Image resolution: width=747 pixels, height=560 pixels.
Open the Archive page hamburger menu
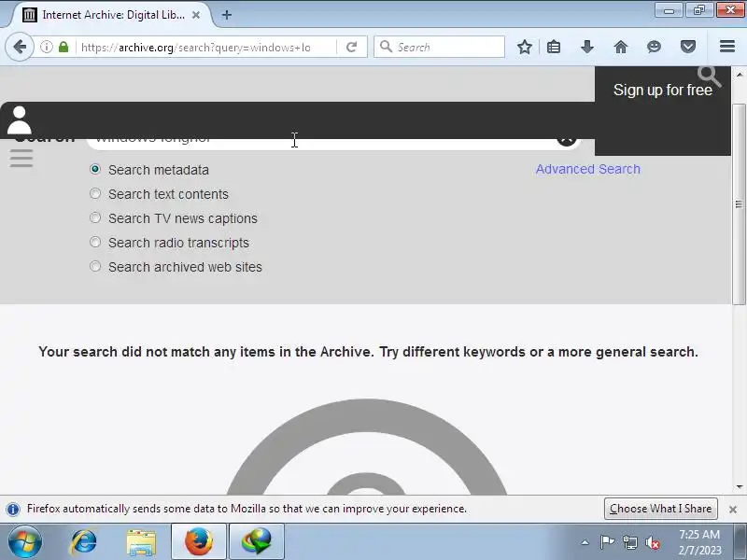[x=21, y=158]
